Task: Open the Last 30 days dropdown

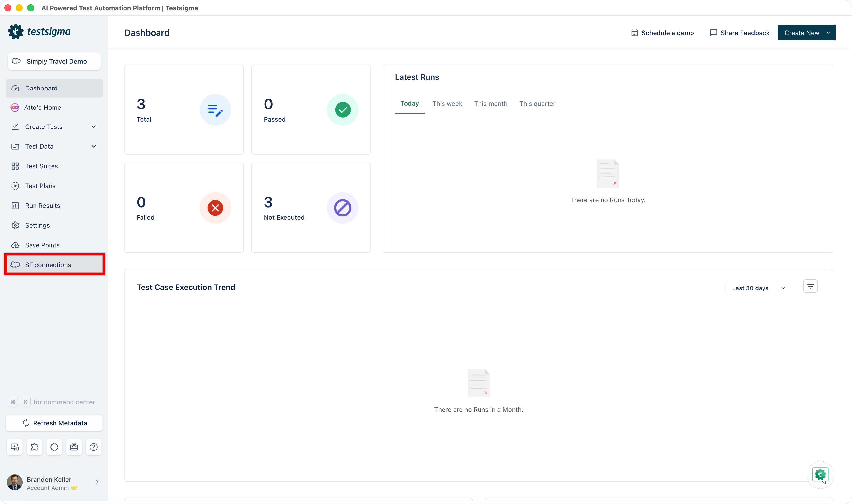Action: pos(760,288)
